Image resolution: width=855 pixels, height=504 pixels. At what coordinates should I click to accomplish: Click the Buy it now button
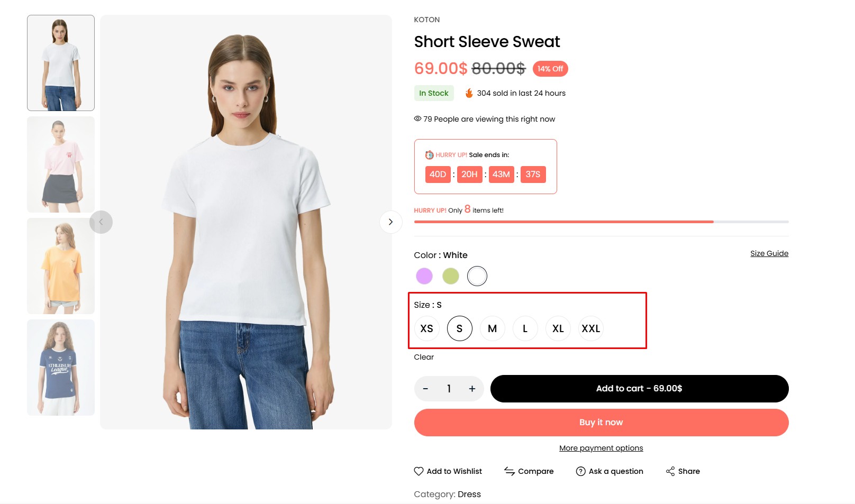tap(602, 423)
